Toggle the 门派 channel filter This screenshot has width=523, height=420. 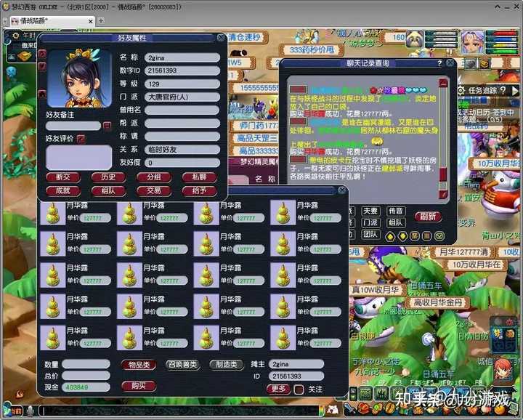coord(370,223)
